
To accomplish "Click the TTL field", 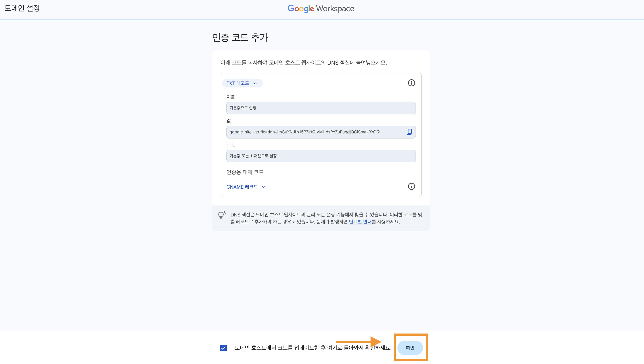I will pos(321,156).
